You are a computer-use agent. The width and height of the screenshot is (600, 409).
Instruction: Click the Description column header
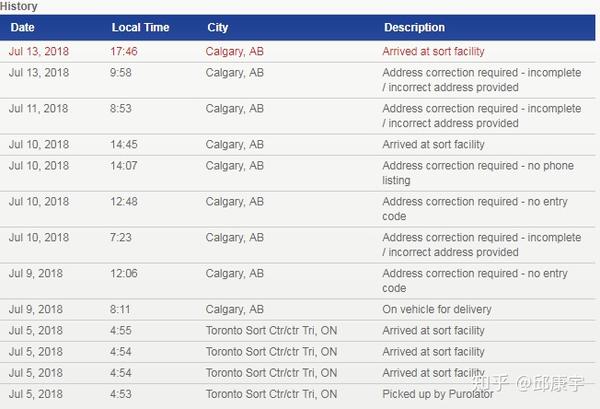(x=414, y=28)
